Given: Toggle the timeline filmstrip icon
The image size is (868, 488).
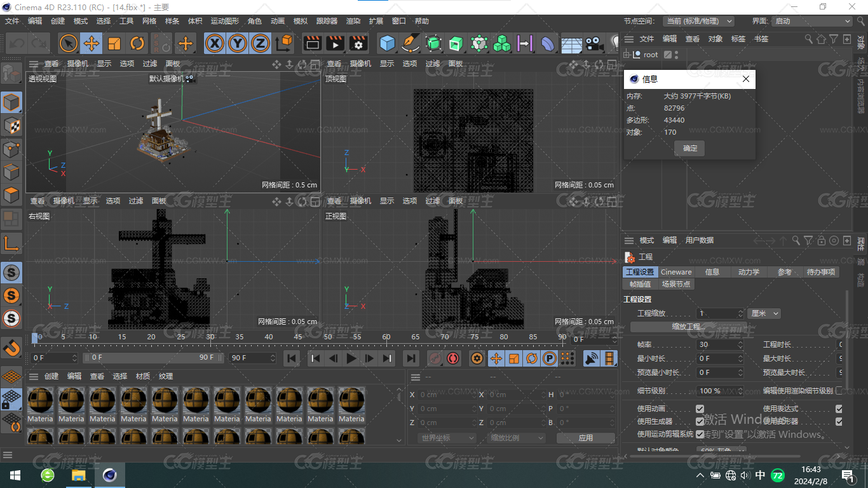Looking at the screenshot, I should point(609,358).
